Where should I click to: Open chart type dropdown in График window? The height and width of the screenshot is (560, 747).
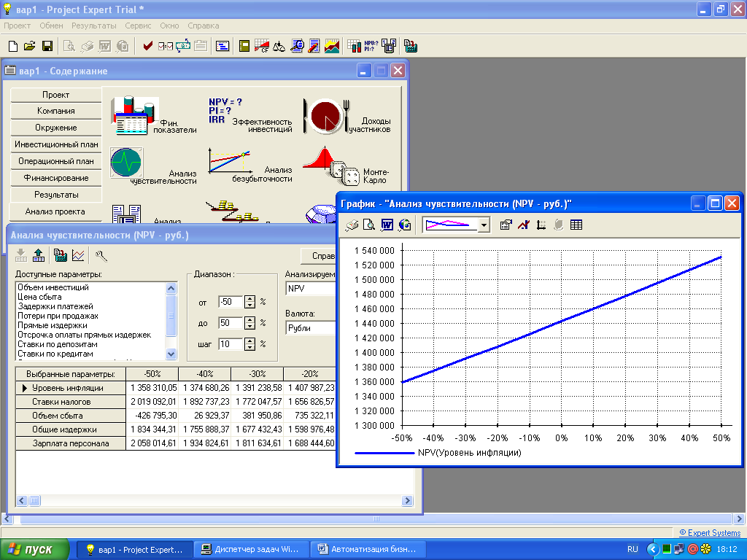484,225
